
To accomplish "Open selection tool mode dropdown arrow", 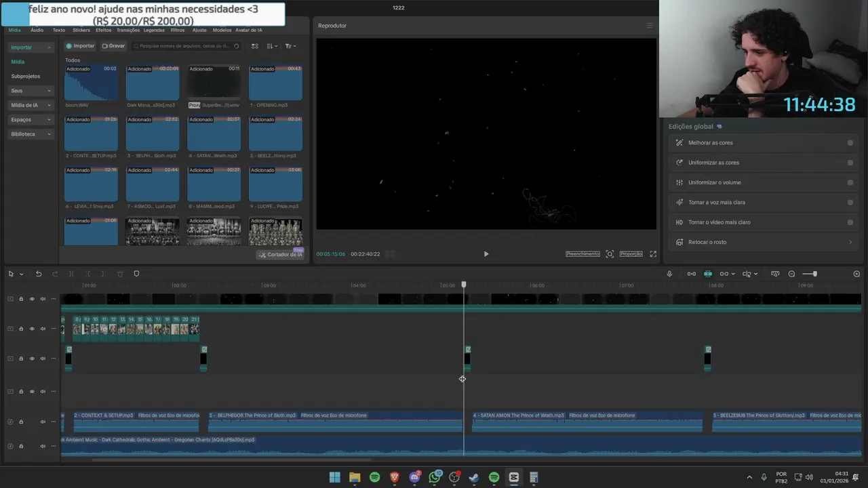I will [x=22, y=274].
